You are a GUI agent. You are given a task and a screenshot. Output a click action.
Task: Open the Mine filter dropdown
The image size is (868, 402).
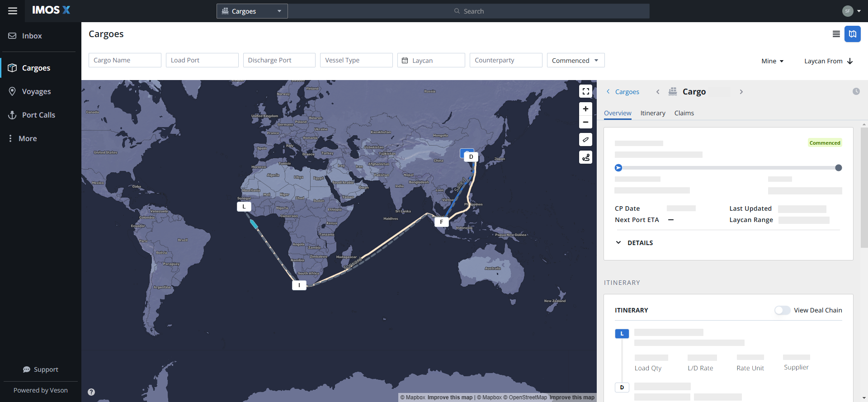point(772,61)
